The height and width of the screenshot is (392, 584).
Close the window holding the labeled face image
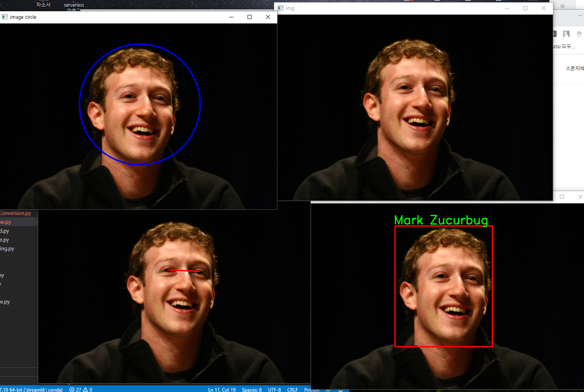point(580,197)
